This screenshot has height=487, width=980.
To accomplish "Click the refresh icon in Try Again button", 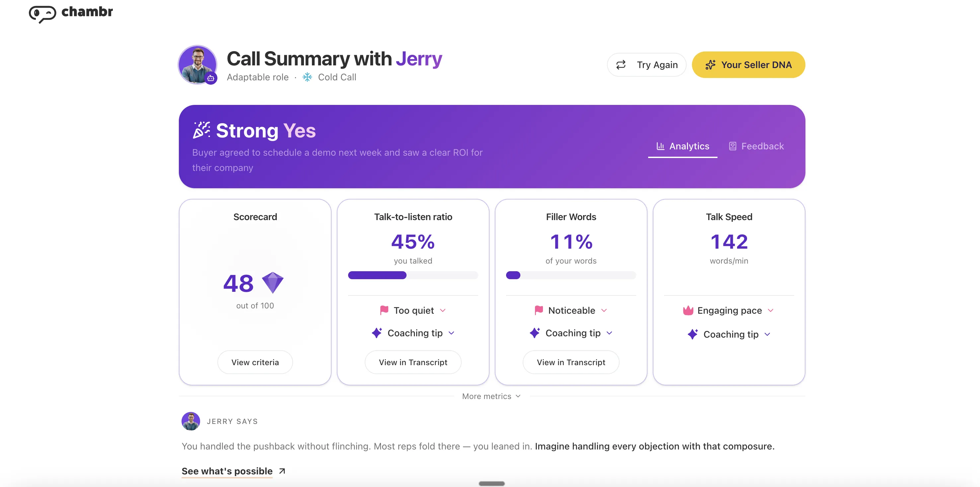I will coord(621,65).
